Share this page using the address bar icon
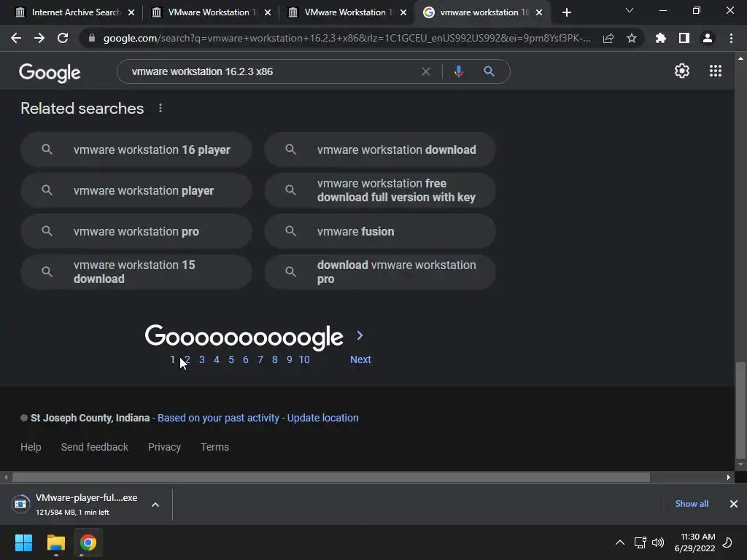The image size is (747, 560). (608, 38)
